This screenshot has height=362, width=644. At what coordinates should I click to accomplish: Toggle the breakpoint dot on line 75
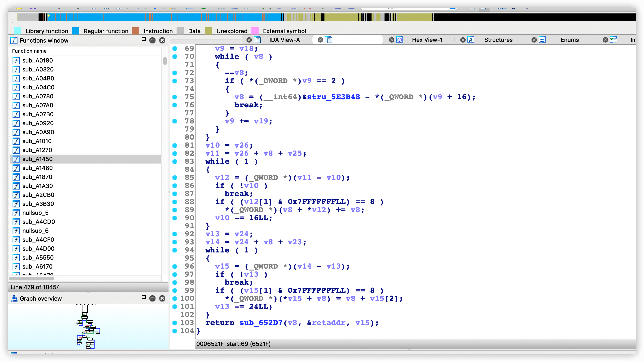coord(175,97)
